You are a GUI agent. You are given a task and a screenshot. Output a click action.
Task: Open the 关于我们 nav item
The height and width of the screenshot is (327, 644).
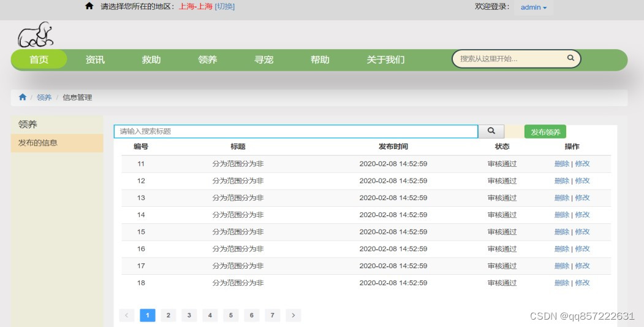tap(385, 60)
